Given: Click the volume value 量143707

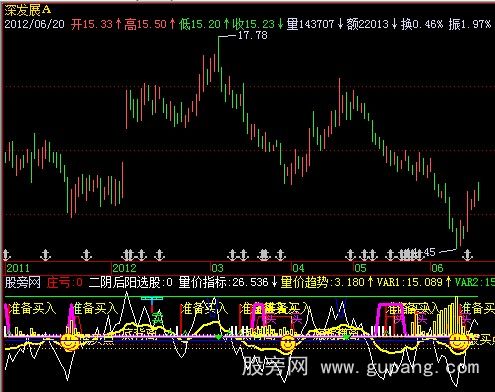Looking at the screenshot, I should pyautogui.click(x=310, y=24).
